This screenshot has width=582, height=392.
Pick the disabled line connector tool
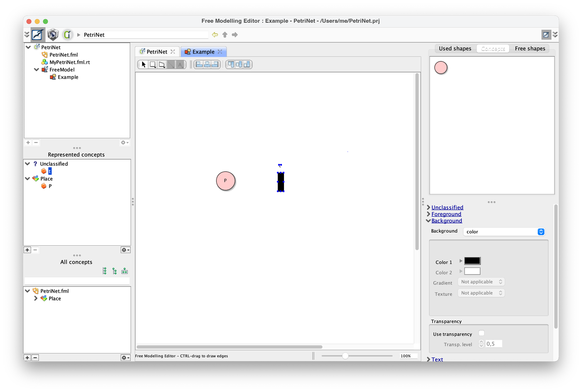click(x=171, y=64)
